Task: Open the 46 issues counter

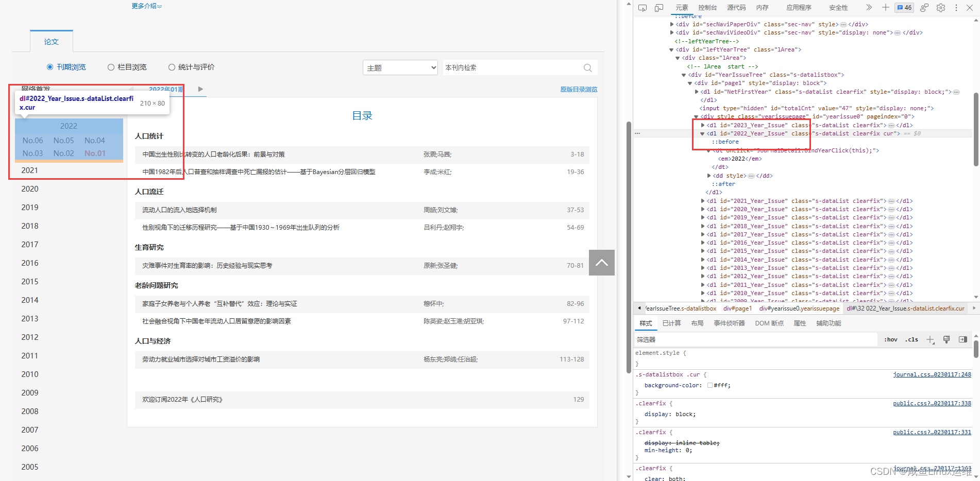Action: (904, 7)
